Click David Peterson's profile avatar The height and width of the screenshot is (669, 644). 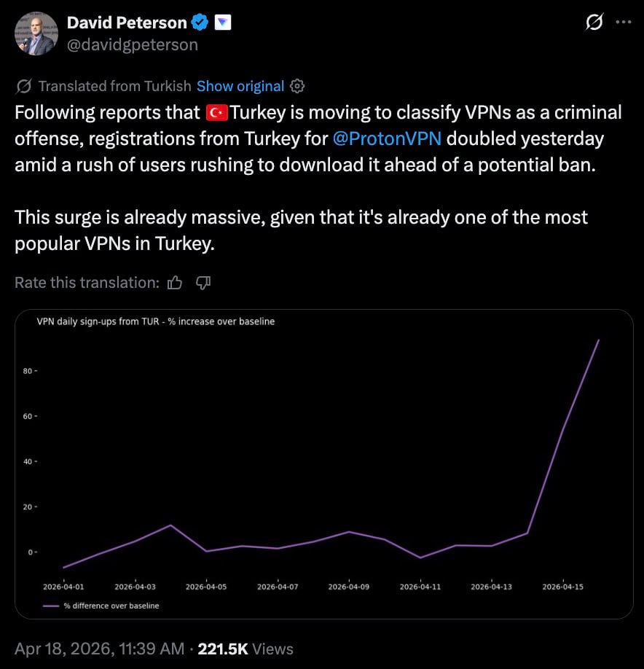click(x=36, y=34)
